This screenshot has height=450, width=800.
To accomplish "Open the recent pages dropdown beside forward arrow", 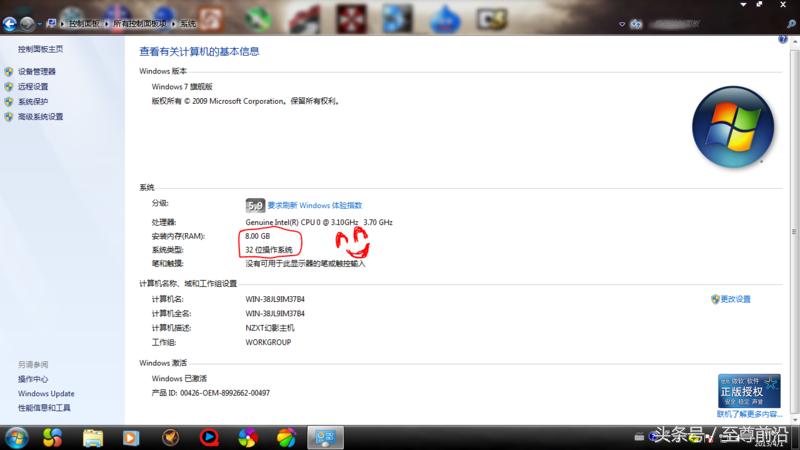I will point(39,24).
